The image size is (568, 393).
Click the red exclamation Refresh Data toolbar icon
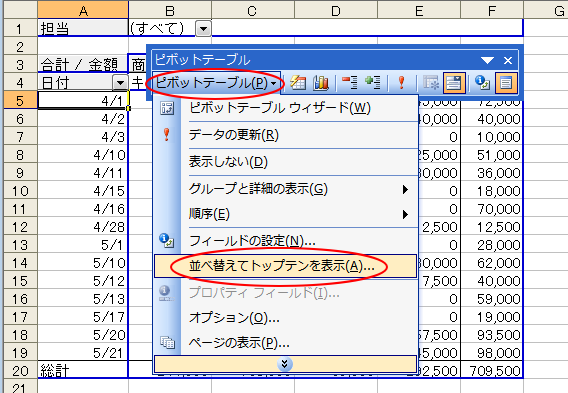click(x=401, y=83)
